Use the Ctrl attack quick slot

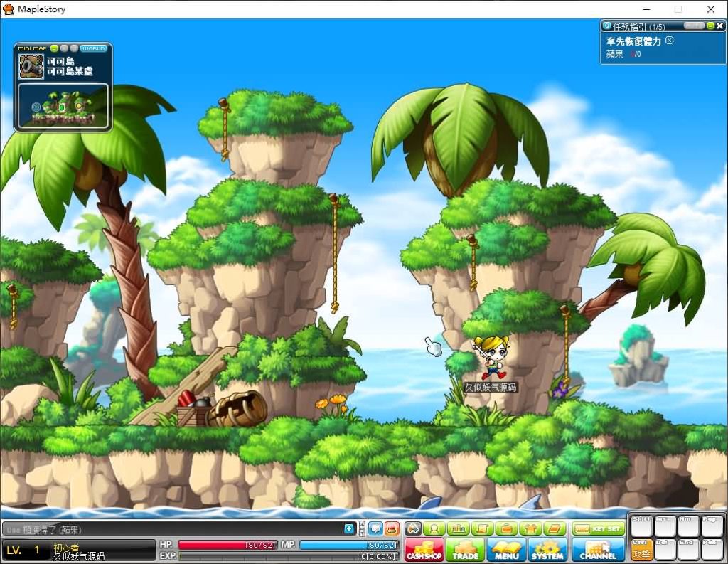pos(641,550)
